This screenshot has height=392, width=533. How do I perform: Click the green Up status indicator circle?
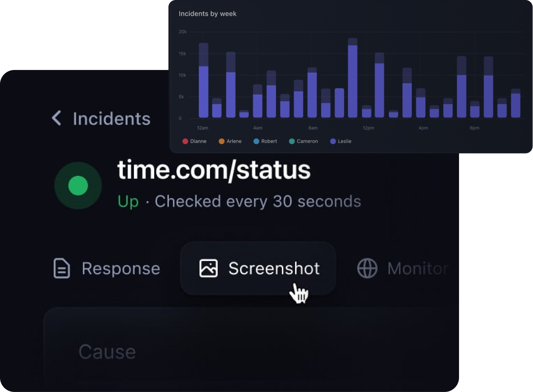(78, 186)
